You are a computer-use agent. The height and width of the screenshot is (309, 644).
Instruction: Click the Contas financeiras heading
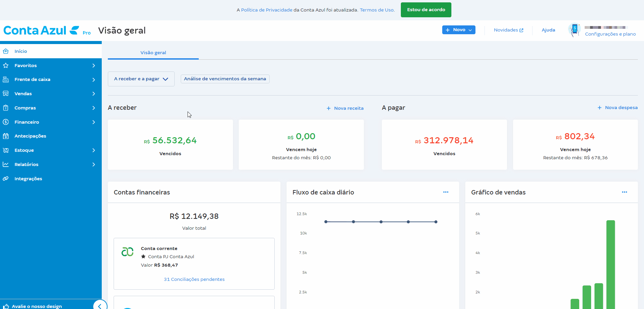142,192
